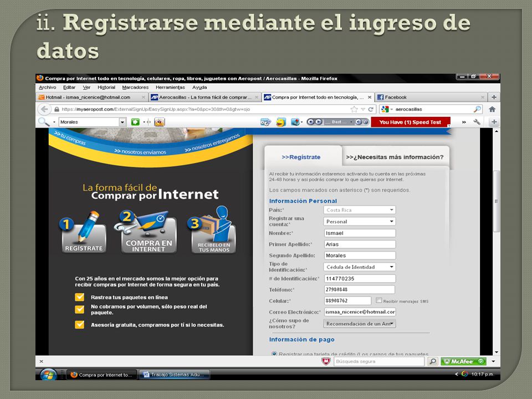The image size is (532, 399).
Task: Open the Registrar una cuenta dropdown
Action: (359, 222)
